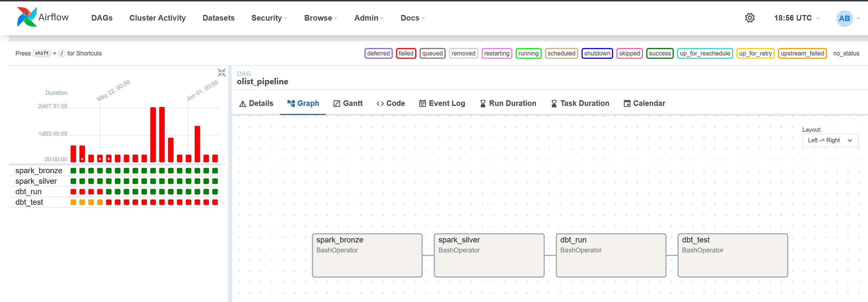Open the Calendar tab
The height and width of the screenshot is (302, 868).
(x=644, y=104)
